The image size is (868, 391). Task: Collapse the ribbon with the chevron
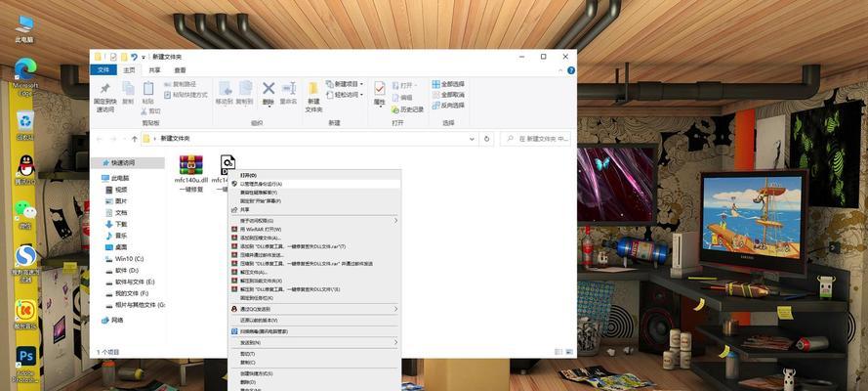(x=561, y=70)
